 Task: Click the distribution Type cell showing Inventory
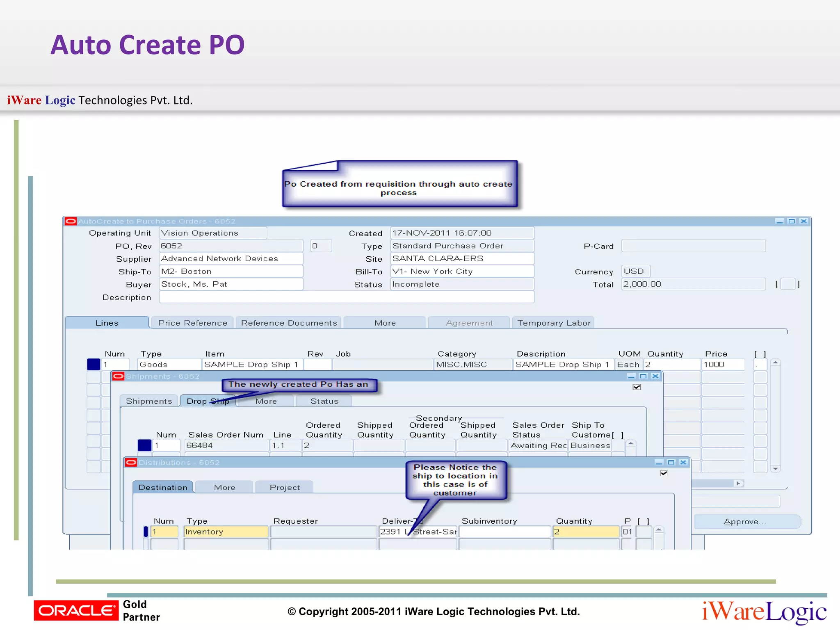[226, 532]
